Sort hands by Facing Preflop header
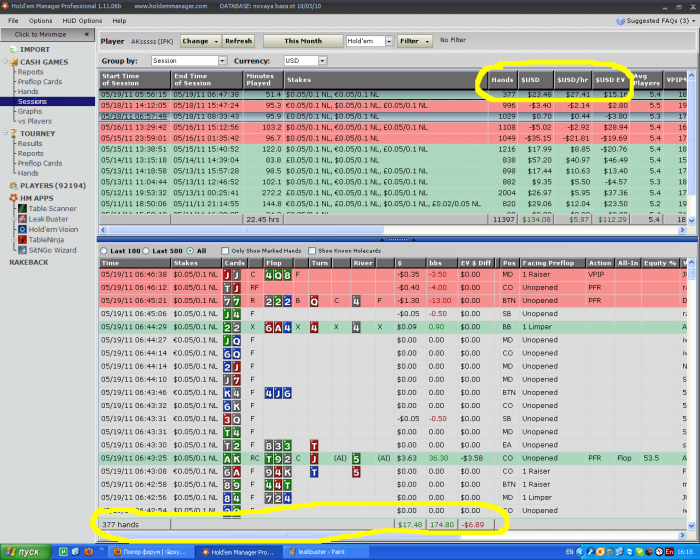The height and width of the screenshot is (560, 700). 553,263
